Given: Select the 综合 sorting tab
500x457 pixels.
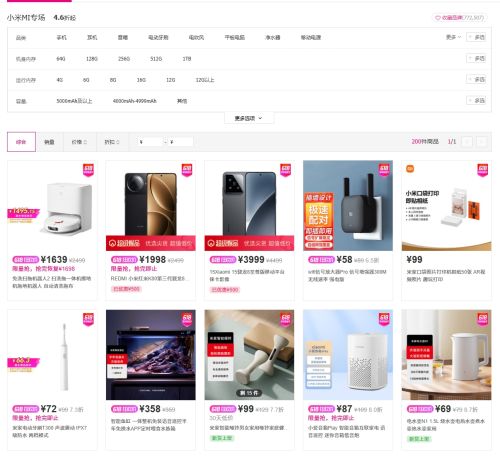Looking at the screenshot, I should click(x=21, y=142).
